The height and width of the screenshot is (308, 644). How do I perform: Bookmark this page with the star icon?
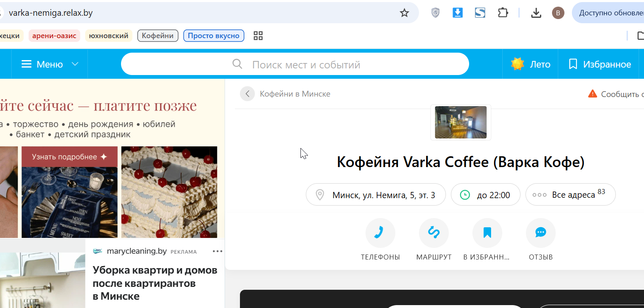(404, 13)
